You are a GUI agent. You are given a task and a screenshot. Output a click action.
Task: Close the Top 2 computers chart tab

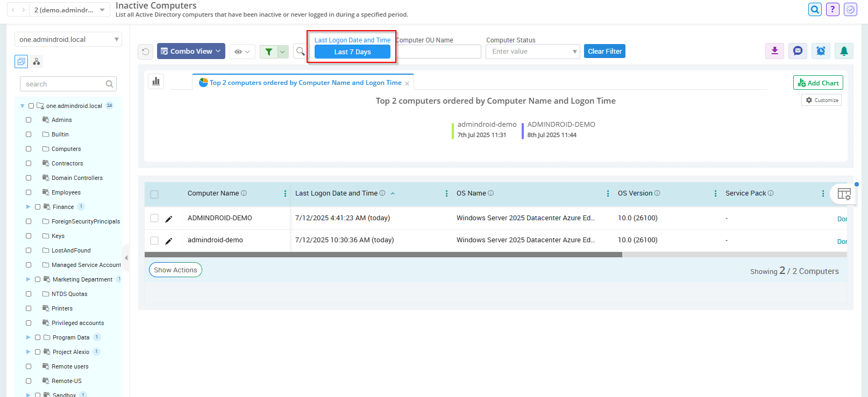coord(407,83)
